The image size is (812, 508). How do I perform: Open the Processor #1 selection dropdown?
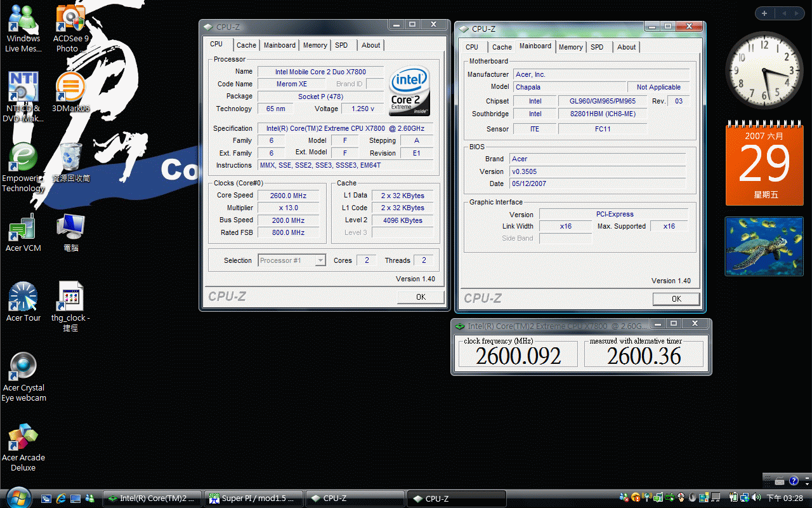pyautogui.click(x=292, y=260)
